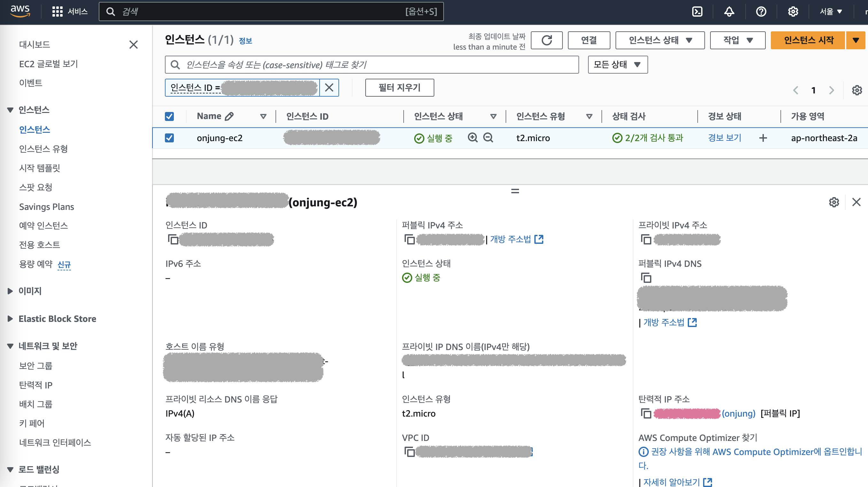Open the 모든 상태 filter dropdown
Viewport: 868px width, 487px height.
(x=617, y=64)
